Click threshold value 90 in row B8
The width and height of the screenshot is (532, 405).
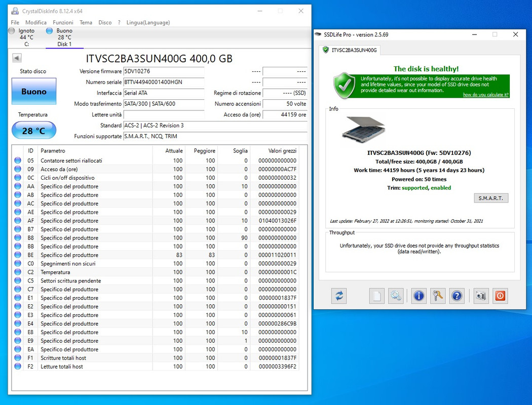(x=244, y=237)
